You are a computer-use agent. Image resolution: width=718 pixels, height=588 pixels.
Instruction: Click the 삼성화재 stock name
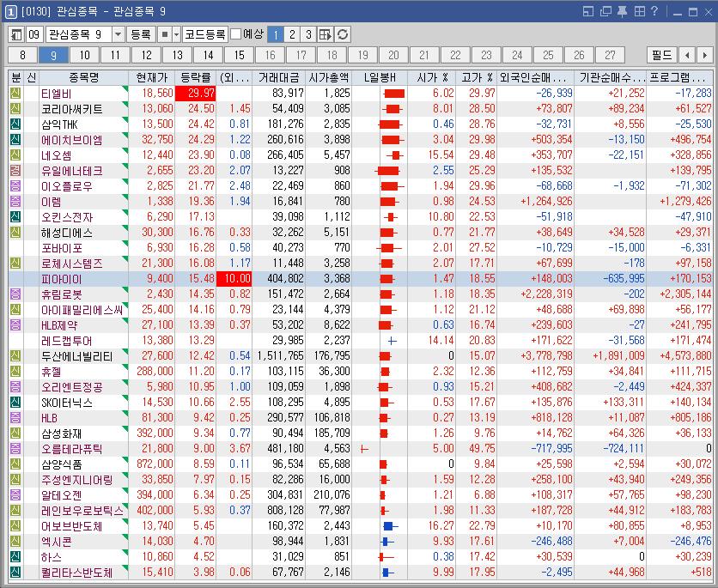coord(61,433)
